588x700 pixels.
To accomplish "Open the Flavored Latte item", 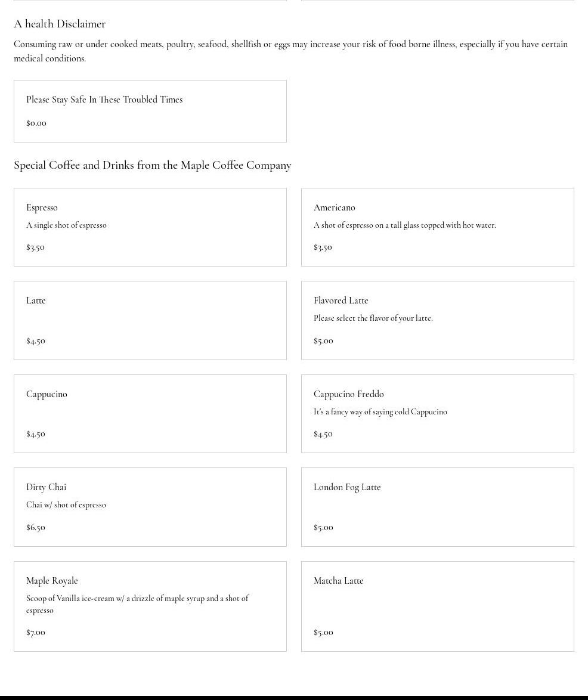I will pos(437,320).
